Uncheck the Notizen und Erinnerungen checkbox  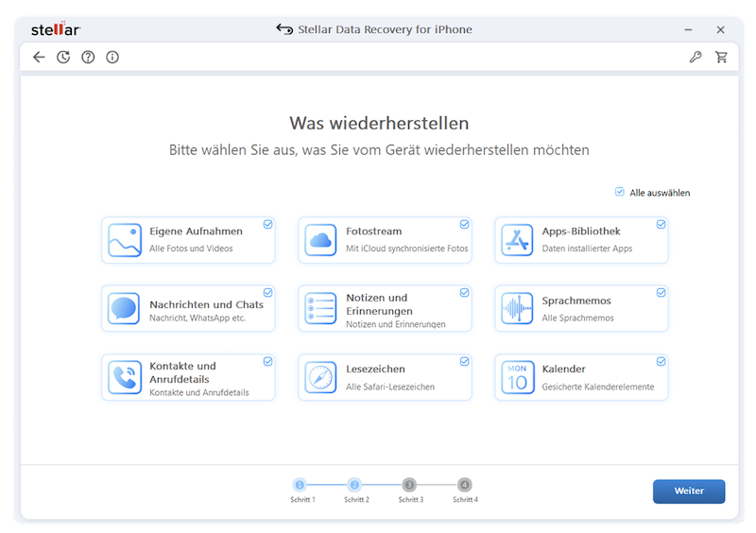point(464,293)
